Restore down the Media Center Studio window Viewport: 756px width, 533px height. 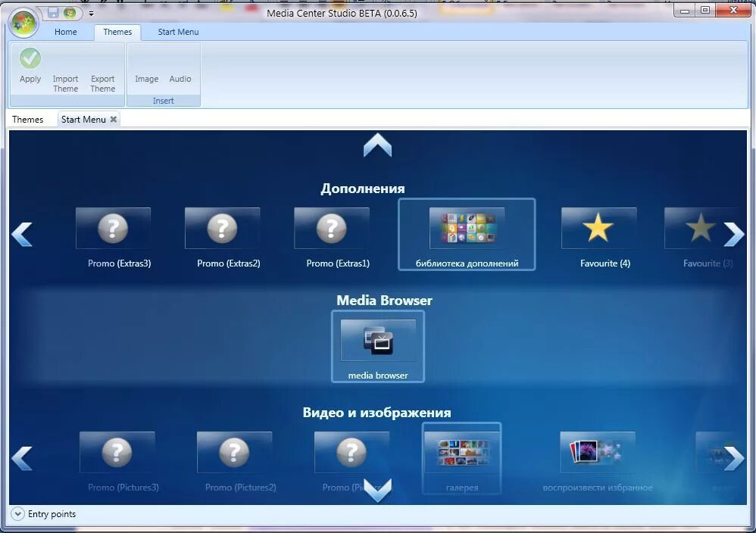[705, 10]
